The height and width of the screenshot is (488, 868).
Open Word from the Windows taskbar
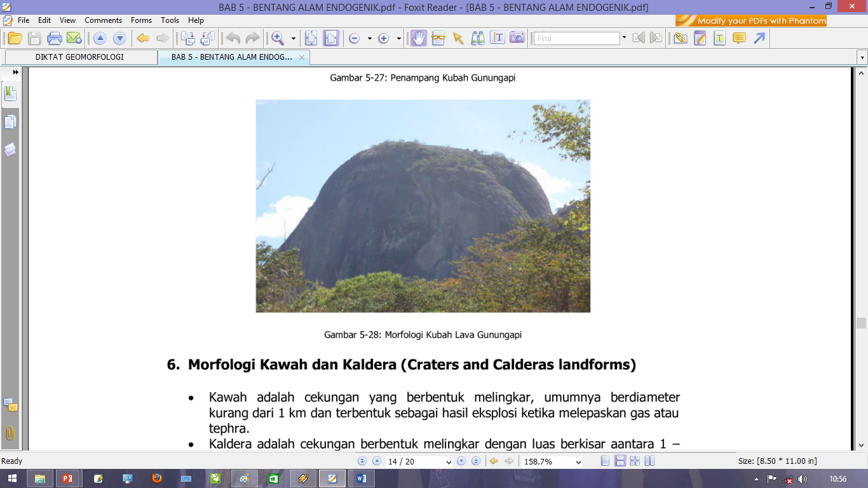click(362, 478)
